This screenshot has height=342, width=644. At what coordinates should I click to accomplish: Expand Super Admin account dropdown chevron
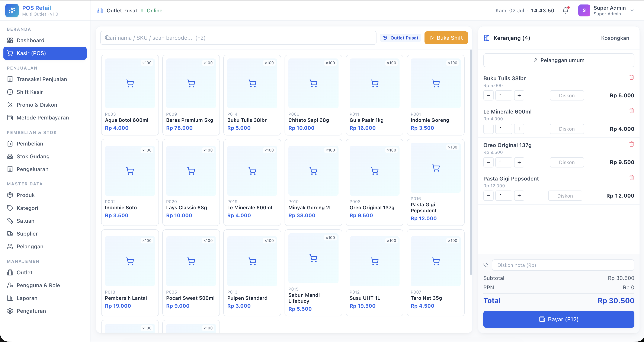(x=632, y=10)
